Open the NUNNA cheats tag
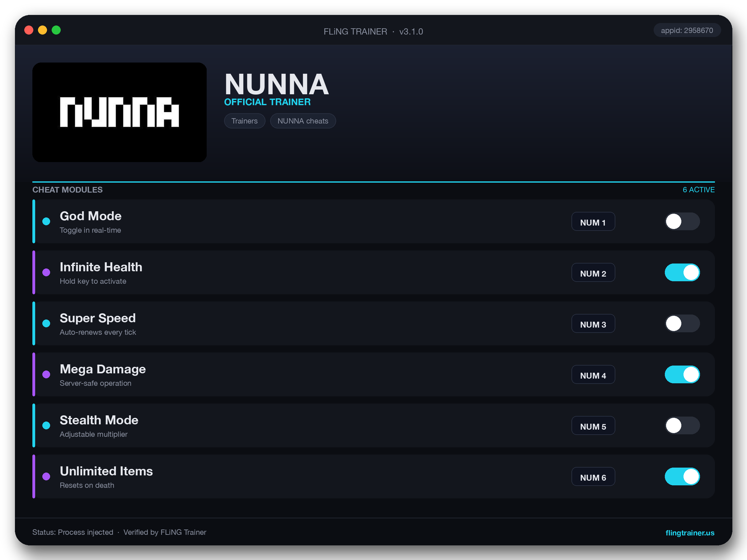 303,121
